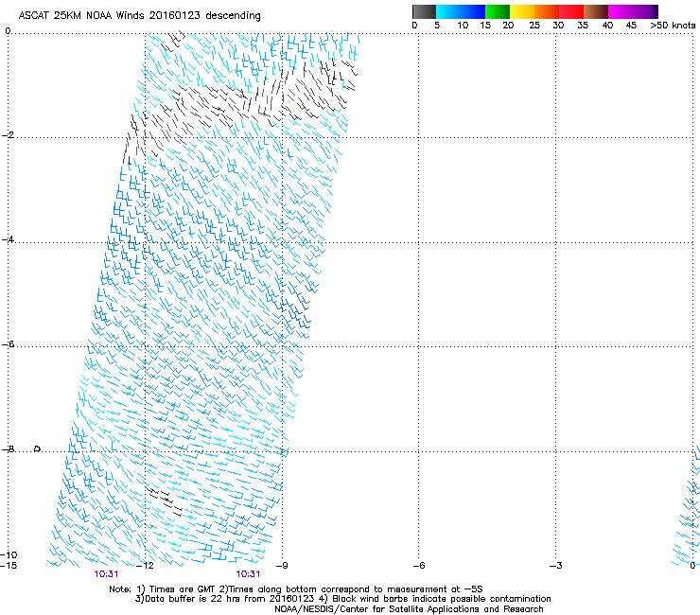Click the '30' label under the color bar
This screenshot has height=615, width=700.
[558, 26]
